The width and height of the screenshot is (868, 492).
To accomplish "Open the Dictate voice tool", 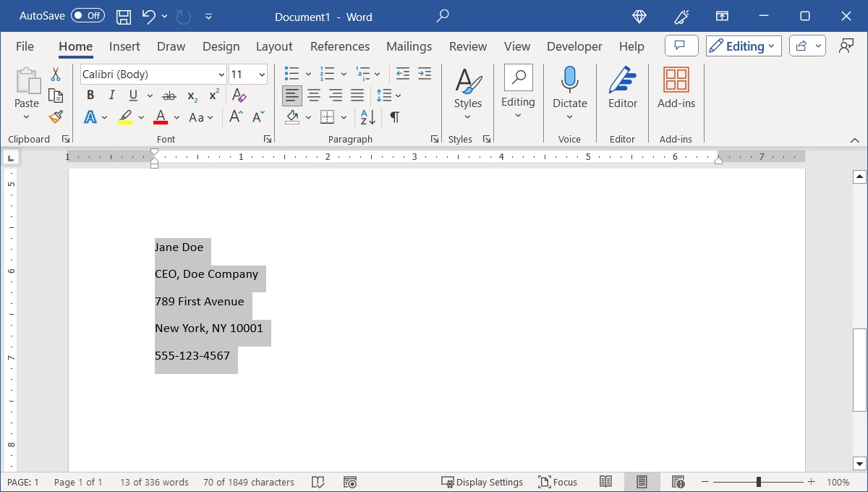I will coord(570,88).
